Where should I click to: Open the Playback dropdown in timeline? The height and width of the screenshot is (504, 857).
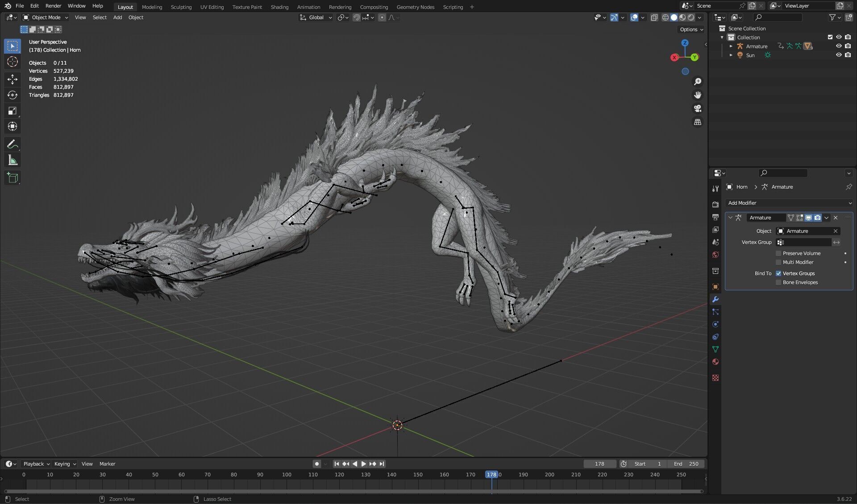coord(36,464)
